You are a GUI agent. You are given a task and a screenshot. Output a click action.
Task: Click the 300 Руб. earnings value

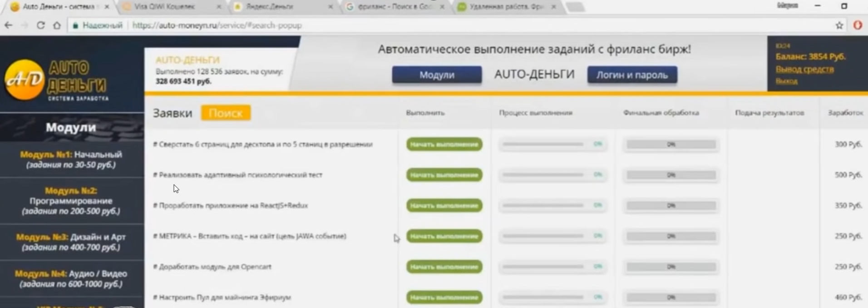pos(848,144)
